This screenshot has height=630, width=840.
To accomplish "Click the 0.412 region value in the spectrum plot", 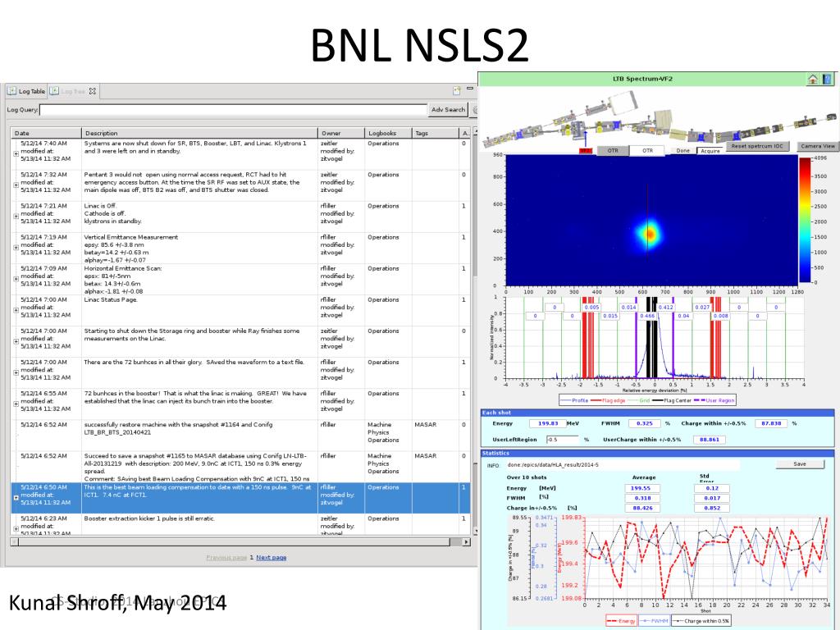I will click(x=665, y=308).
